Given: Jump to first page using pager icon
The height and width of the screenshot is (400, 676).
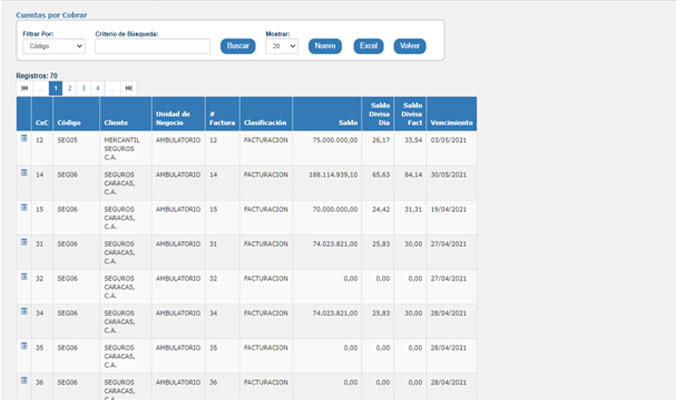Looking at the screenshot, I should click(x=25, y=88).
